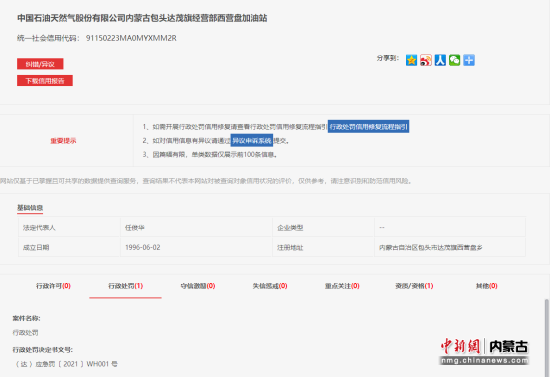Click the 行政处罚决定书文号 label

tap(43, 350)
